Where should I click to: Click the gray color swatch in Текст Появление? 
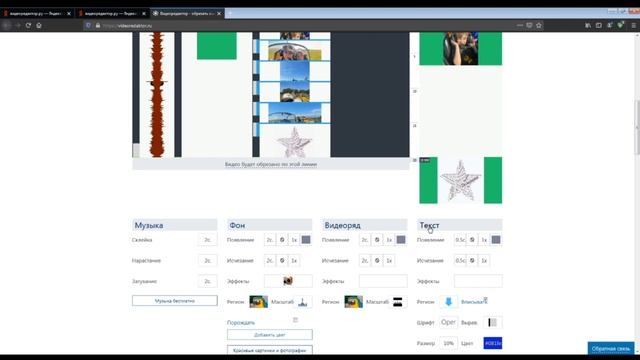click(x=496, y=240)
